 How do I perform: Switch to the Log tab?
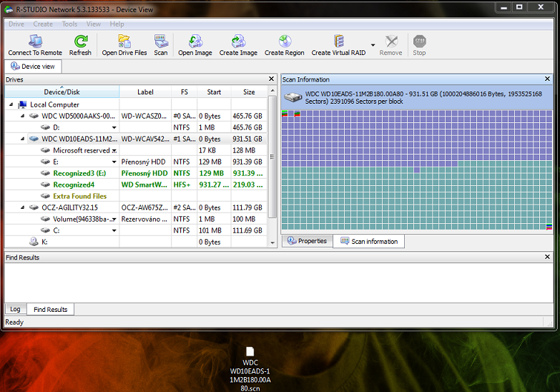pyautogui.click(x=15, y=309)
